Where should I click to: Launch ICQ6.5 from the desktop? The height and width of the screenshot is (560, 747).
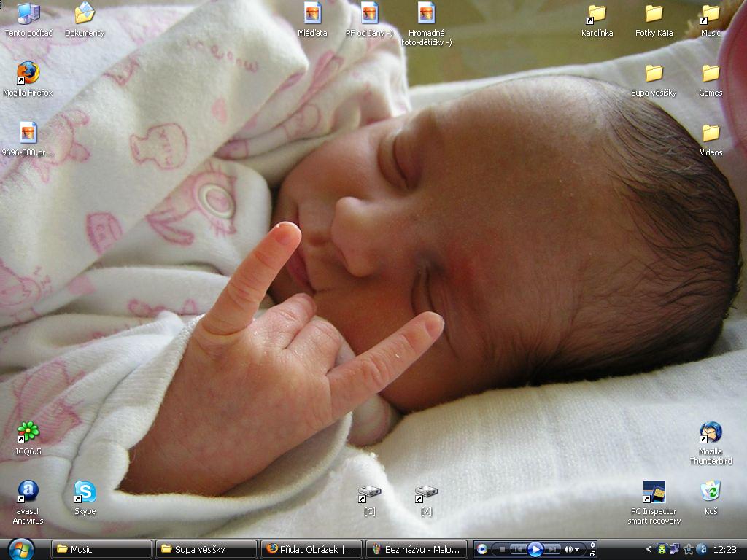(x=28, y=438)
